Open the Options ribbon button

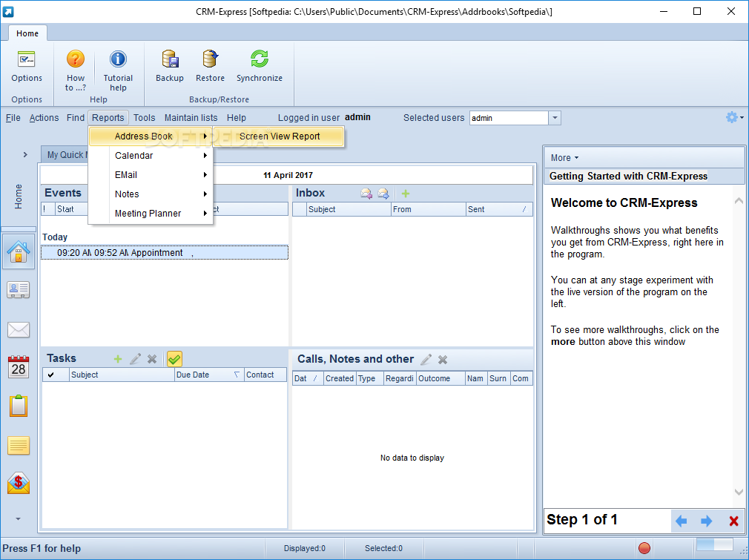(27, 66)
